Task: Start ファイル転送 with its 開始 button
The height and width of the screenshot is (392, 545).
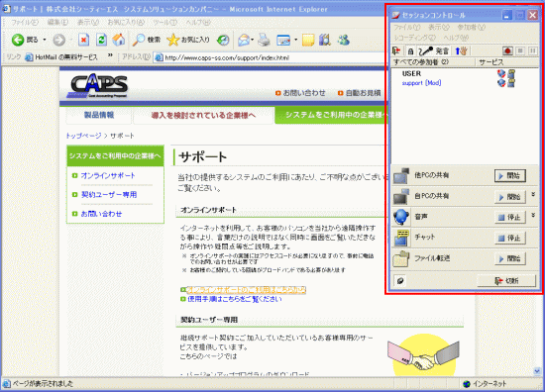Action: pos(509,259)
